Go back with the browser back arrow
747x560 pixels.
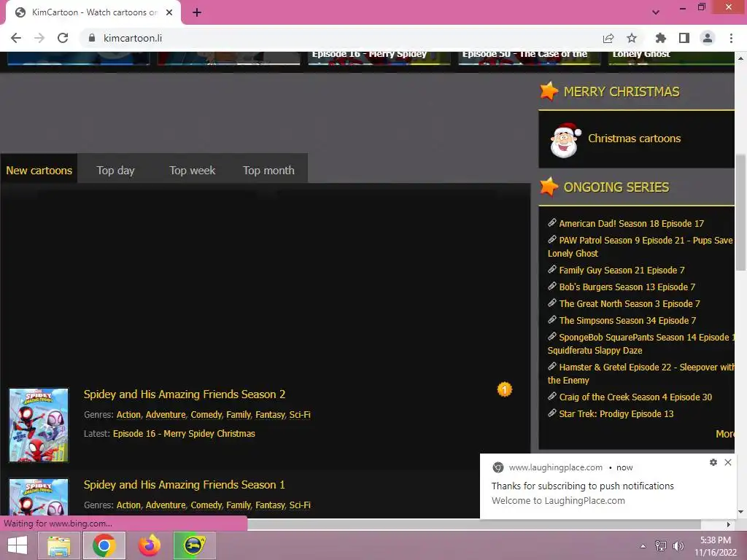click(x=16, y=38)
